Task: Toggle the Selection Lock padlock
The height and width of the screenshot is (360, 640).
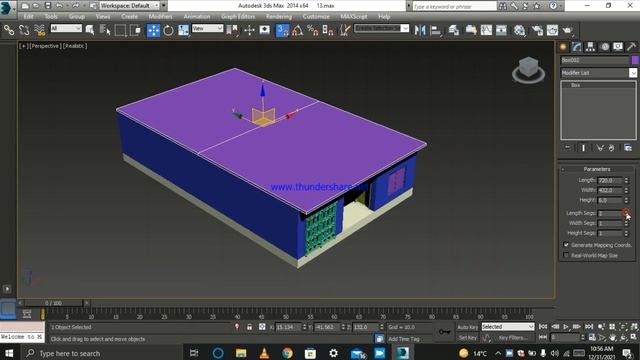Action: (249, 327)
